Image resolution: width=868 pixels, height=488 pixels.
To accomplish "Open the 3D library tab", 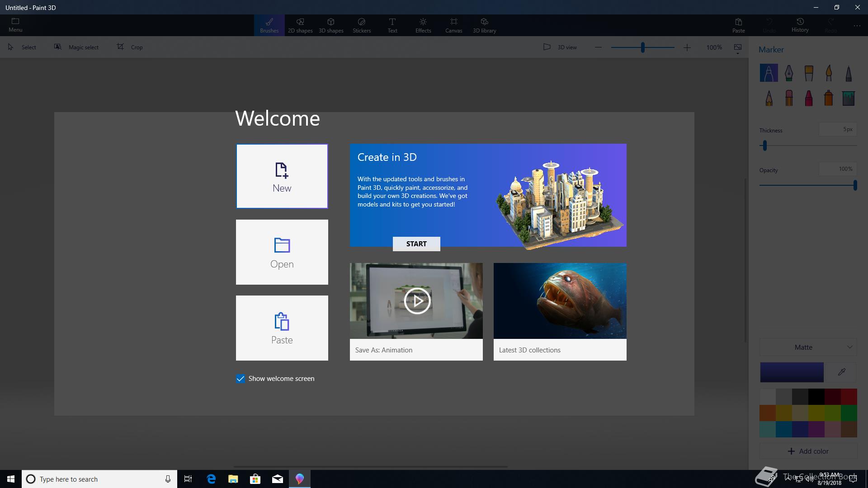I will coord(485,25).
